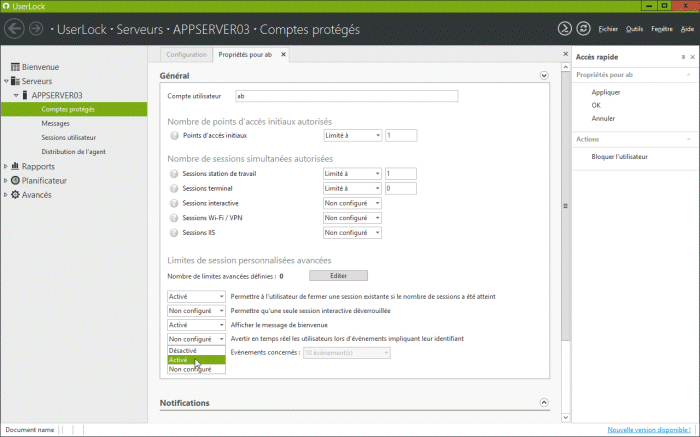
Task: Click the vertical scrollbar down arrow
Action: 566,417
